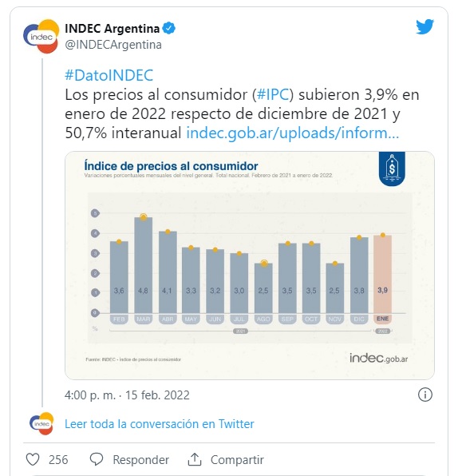Open the tweet info circle icon
The width and height of the screenshot is (458, 476).
(424, 395)
